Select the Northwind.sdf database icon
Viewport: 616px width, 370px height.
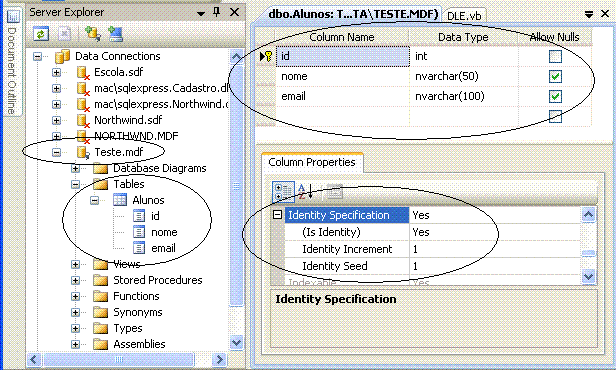click(82, 121)
